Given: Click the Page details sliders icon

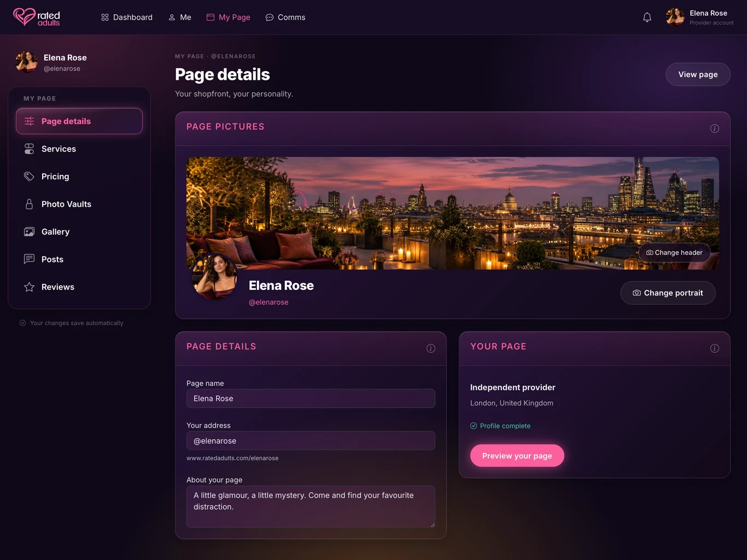Looking at the screenshot, I should (x=30, y=121).
